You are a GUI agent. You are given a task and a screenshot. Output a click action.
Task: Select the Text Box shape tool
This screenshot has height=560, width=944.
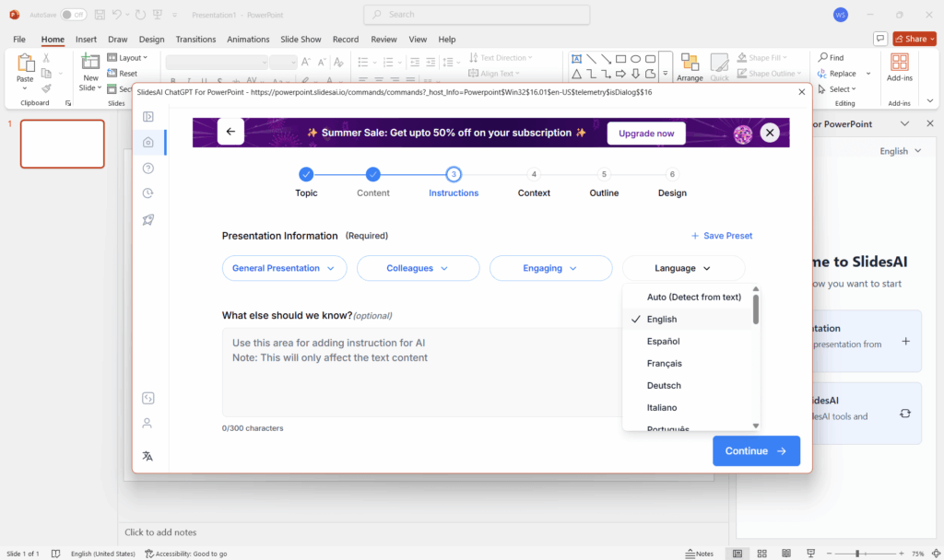[577, 58]
